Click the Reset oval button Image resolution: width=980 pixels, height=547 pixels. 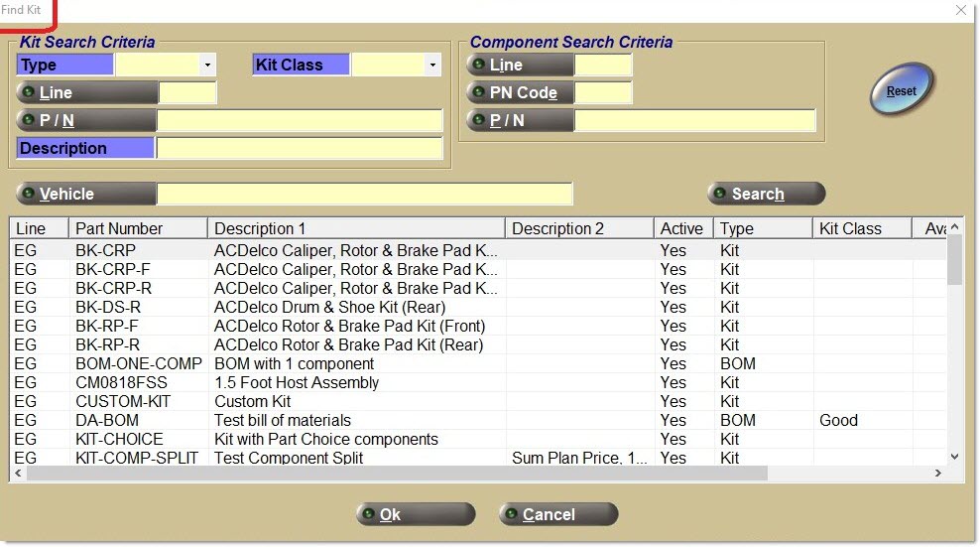coord(902,91)
